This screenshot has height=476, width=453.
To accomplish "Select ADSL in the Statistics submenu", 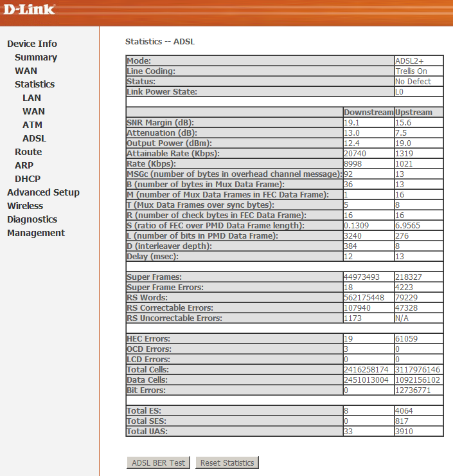I will tap(34, 138).
